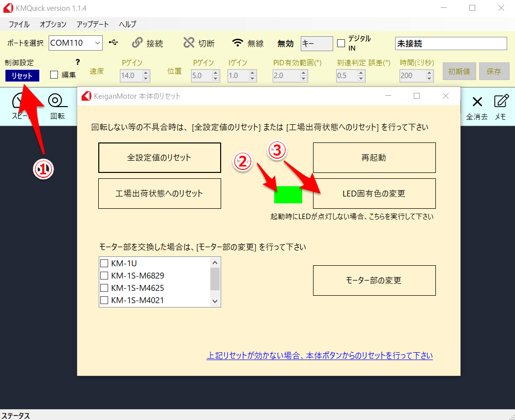The width and height of the screenshot is (515, 420).
Task: Open the メモ note icon
Action: (501, 101)
